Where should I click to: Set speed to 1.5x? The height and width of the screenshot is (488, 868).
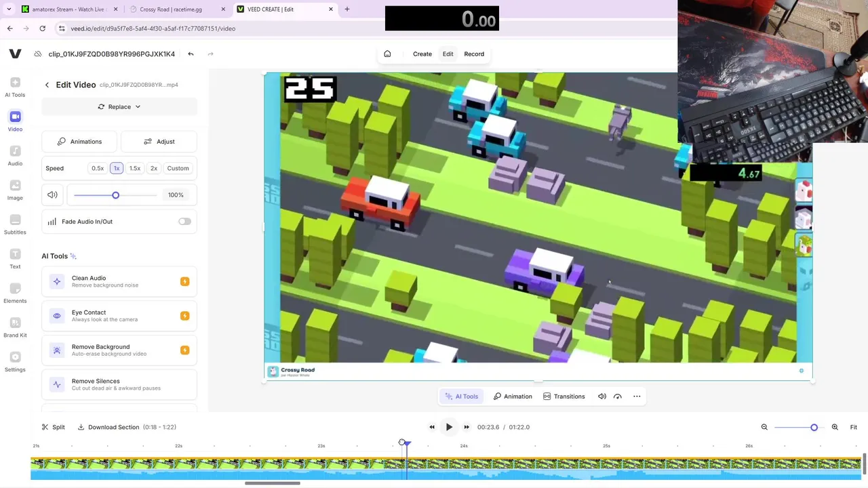tap(135, 168)
